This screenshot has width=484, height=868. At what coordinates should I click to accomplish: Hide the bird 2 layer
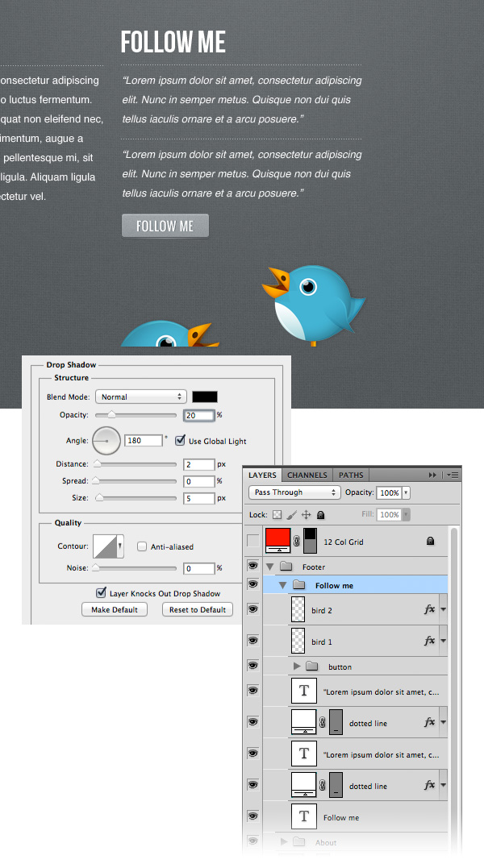(x=253, y=609)
